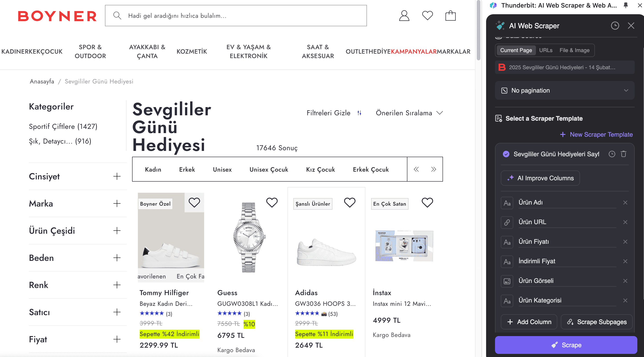644x357 pixels.
Task: Click Scrape Subpages
Action: (596, 322)
